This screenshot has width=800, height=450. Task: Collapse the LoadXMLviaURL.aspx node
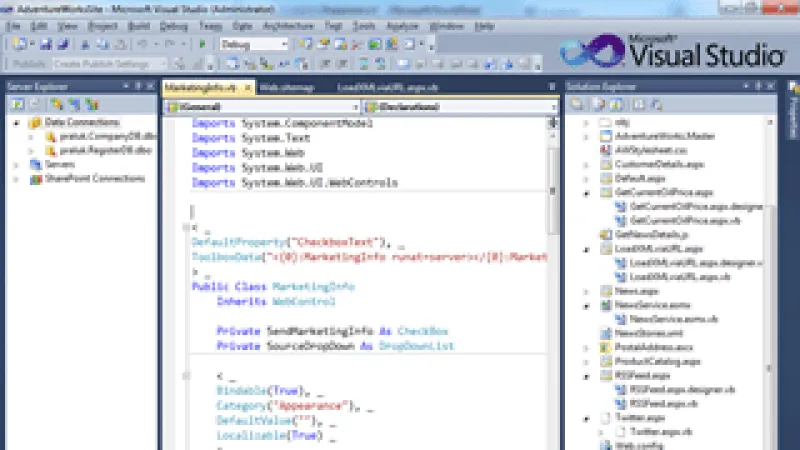(586, 249)
